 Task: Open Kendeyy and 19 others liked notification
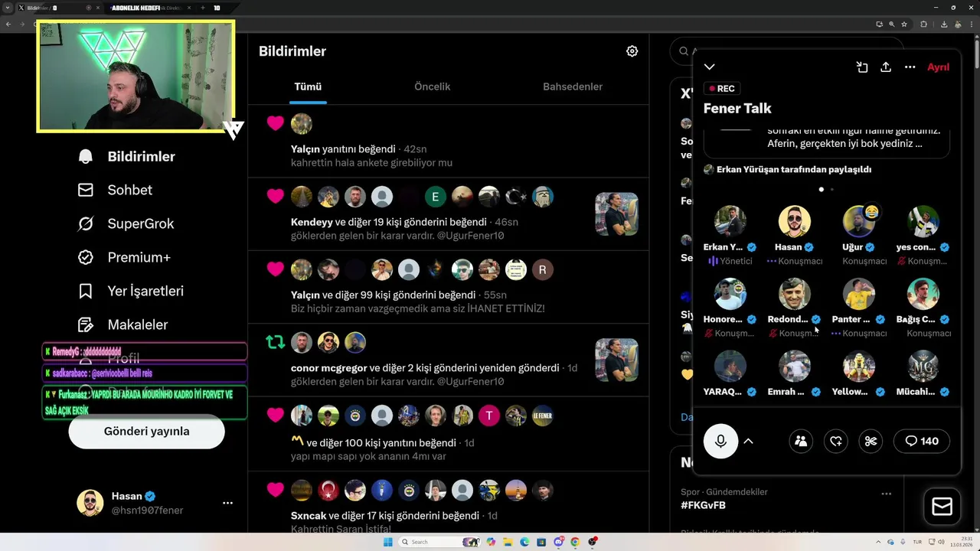click(448, 214)
